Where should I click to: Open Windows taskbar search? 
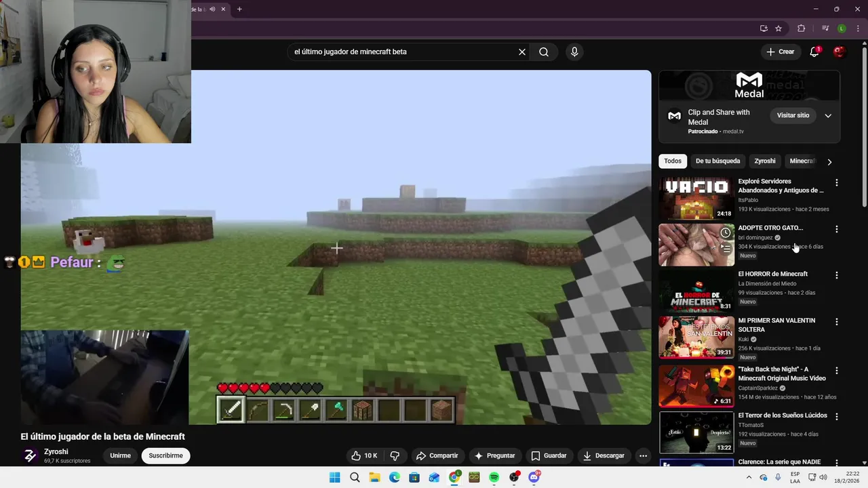pos(355,477)
